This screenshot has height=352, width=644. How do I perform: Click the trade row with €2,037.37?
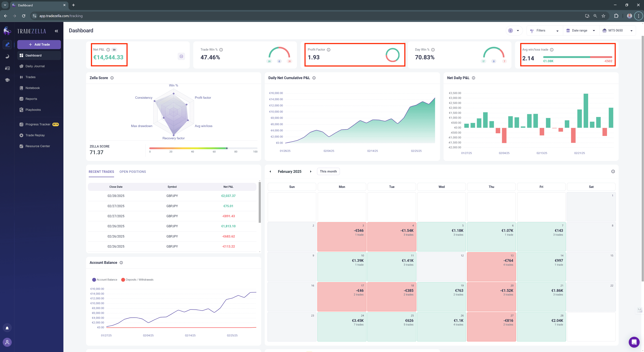(172, 196)
